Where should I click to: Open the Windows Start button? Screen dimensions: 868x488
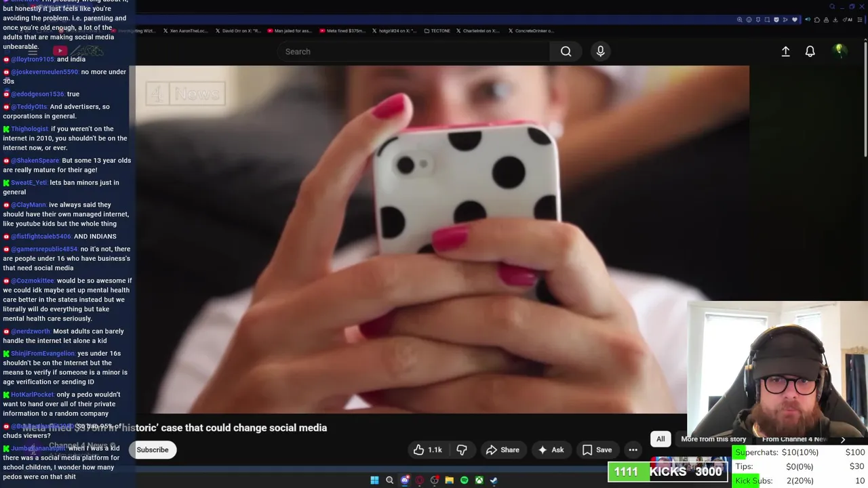tap(374, 480)
